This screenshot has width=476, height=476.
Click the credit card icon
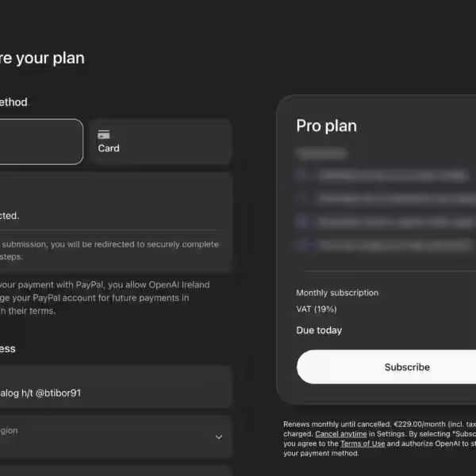[x=104, y=135]
